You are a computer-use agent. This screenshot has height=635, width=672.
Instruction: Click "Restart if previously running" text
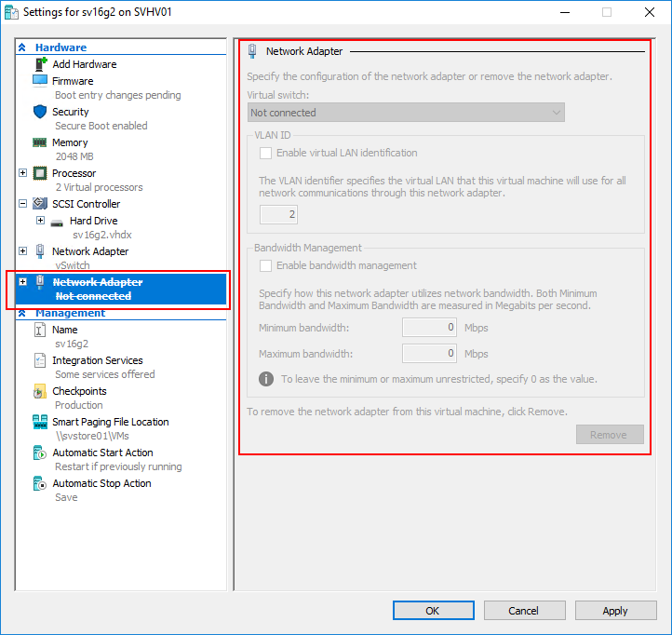point(118,466)
